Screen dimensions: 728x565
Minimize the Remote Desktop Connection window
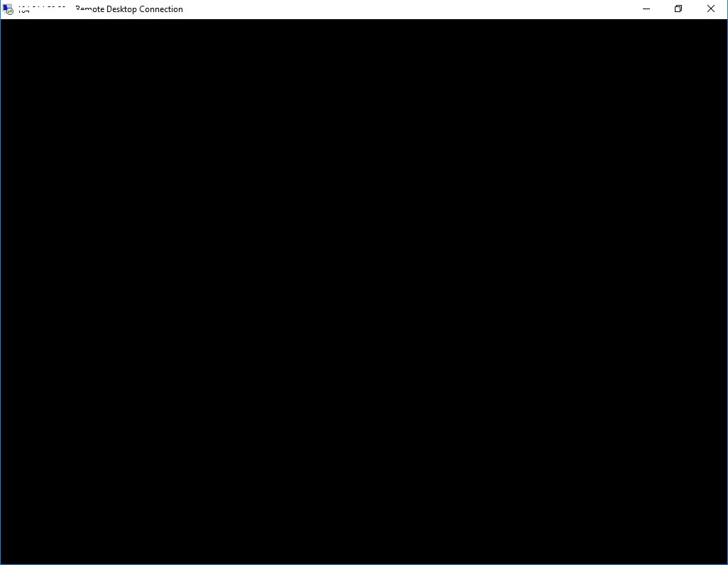646,9
